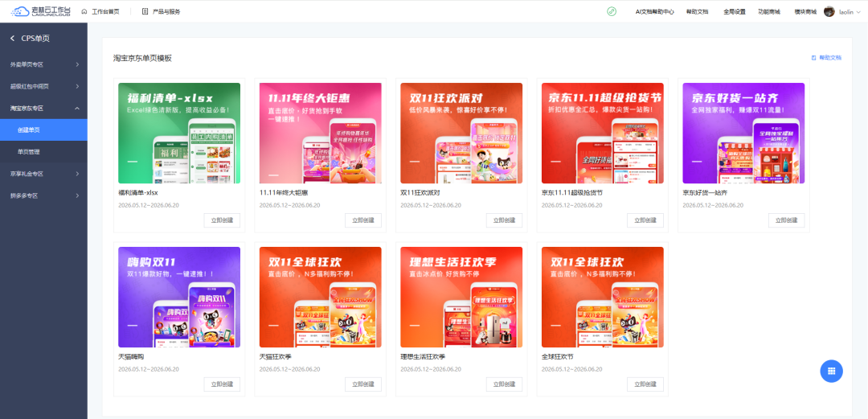Click the 理想生活狂欢季 title below thumbnail
868x419 pixels.
click(424, 357)
